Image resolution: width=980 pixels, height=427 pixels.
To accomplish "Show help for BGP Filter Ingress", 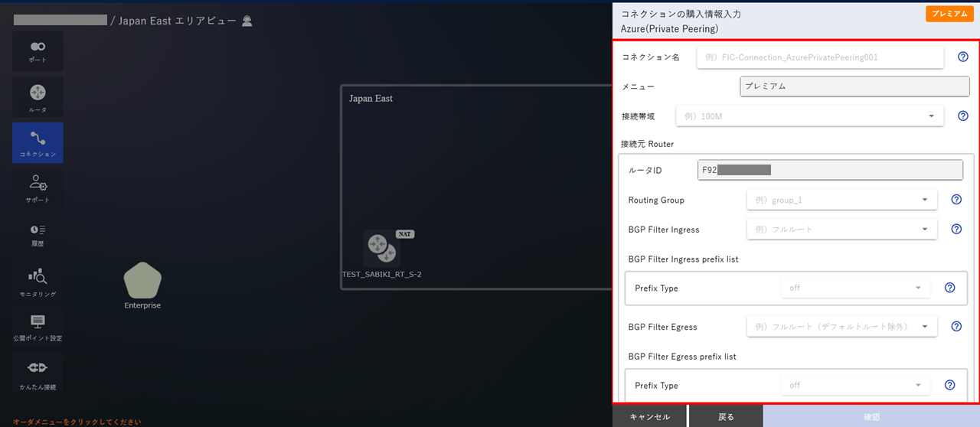I will click(956, 229).
